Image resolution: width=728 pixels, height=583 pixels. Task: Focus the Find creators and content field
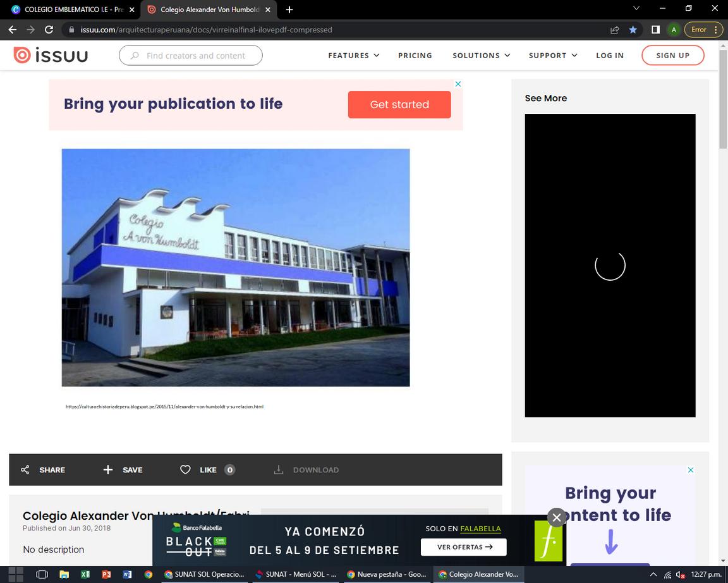pyautogui.click(x=191, y=55)
